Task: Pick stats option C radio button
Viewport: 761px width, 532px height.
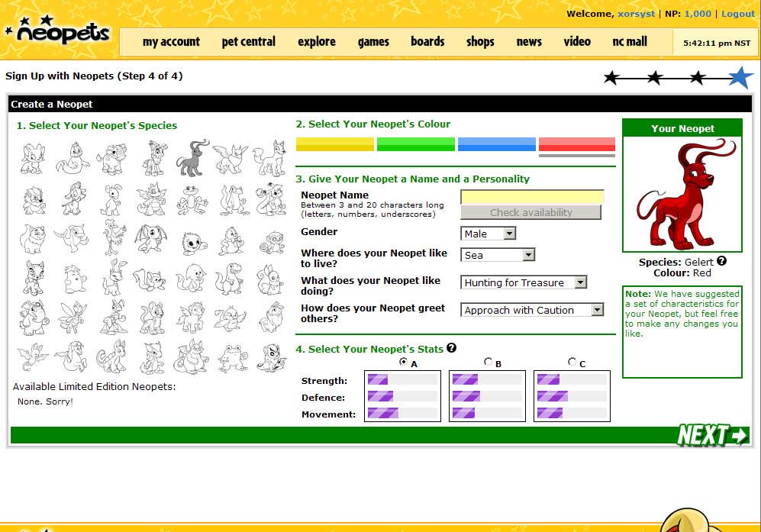Action: click(x=572, y=362)
